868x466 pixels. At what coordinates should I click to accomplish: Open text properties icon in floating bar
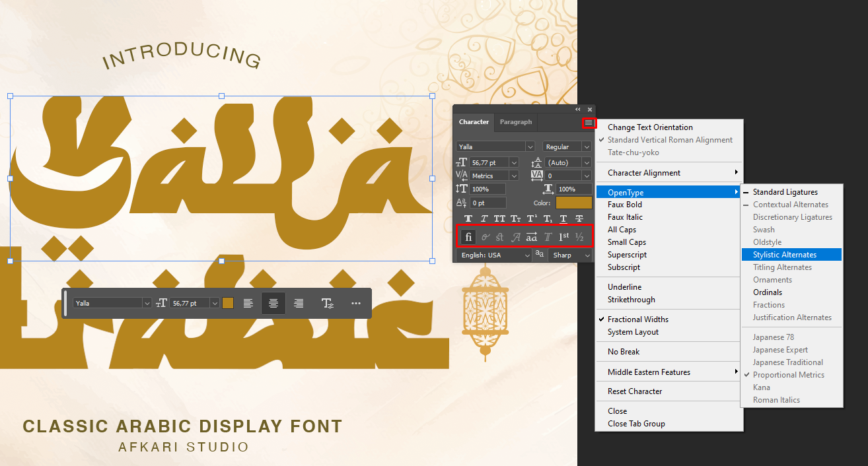[x=328, y=303]
